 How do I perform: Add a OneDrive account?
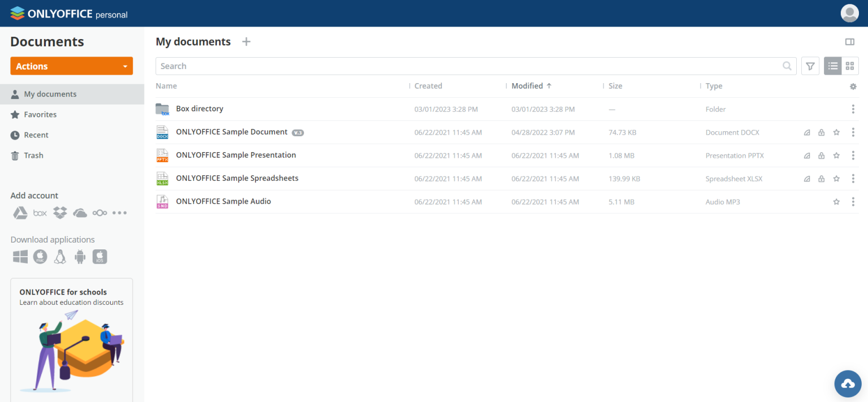80,213
